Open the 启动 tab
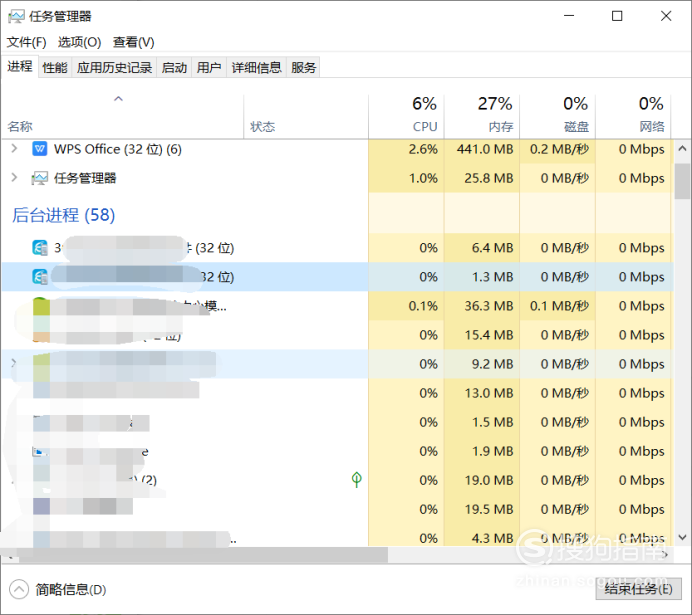The image size is (692, 615). click(174, 68)
